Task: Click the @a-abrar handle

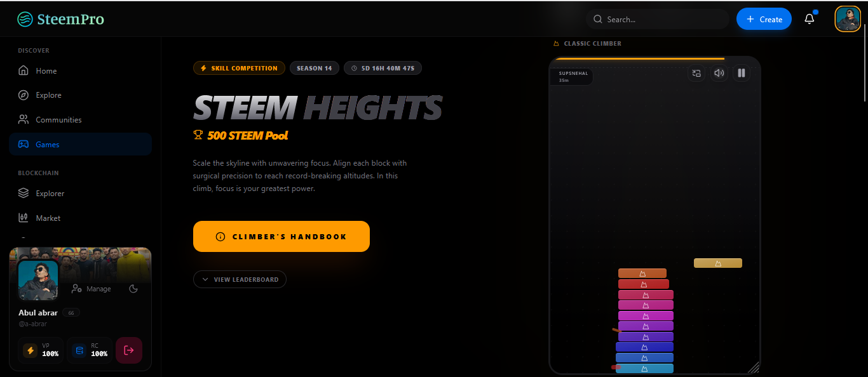Action: [32, 324]
